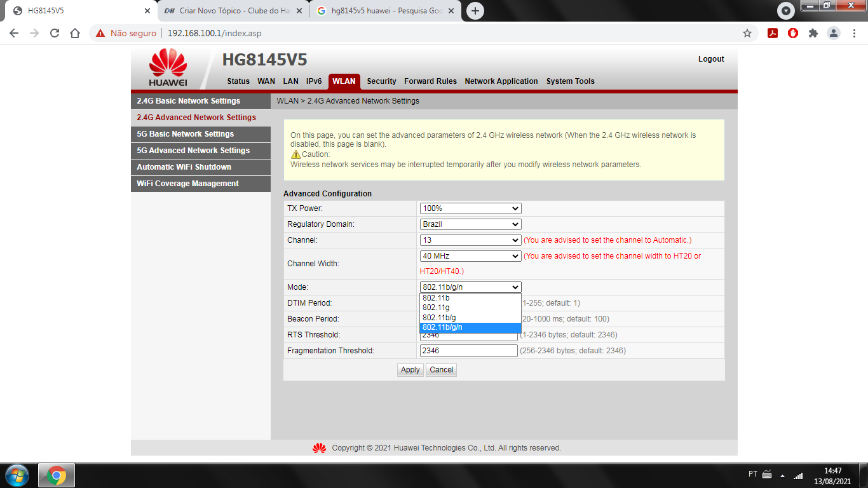Open the Extensions puzzle icon
This screenshot has height=488, width=868.
[813, 33]
